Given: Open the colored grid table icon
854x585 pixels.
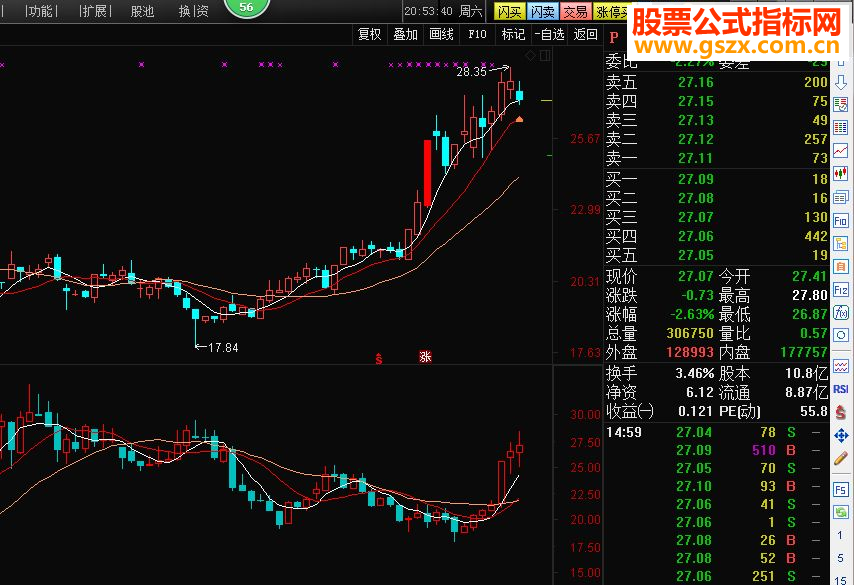Looking at the screenshot, I should coord(841,127).
